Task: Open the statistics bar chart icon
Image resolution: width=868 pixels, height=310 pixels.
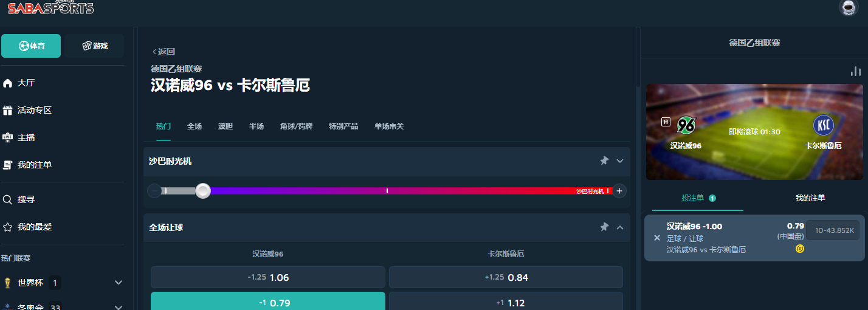Action: click(x=856, y=71)
